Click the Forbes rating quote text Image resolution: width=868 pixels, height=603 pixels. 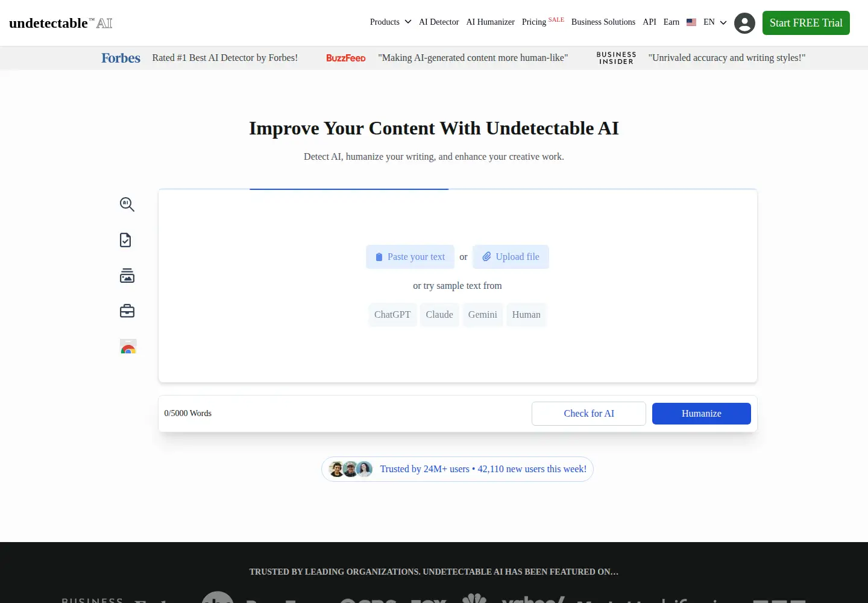pyautogui.click(x=225, y=58)
